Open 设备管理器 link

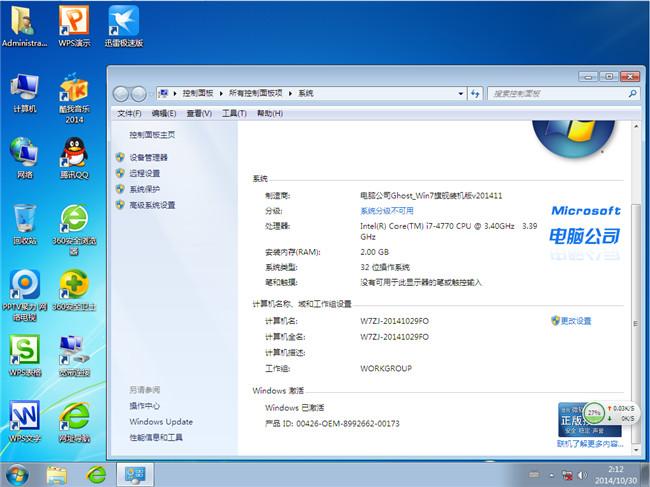pyautogui.click(x=148, y=157)
